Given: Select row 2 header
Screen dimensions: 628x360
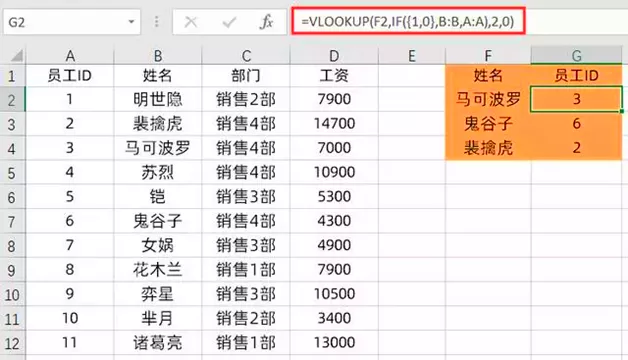Looking at the screenshot, I should [x=12, y=100].
